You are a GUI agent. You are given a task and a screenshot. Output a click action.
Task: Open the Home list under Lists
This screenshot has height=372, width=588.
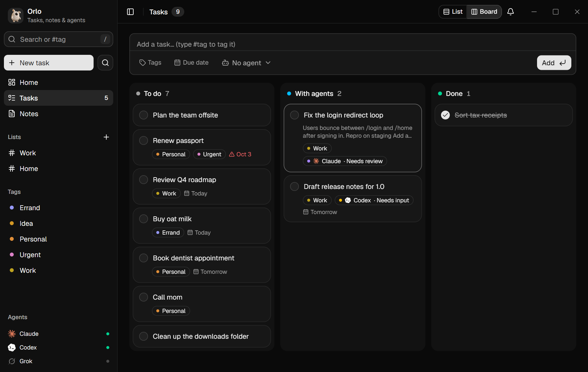[x=58, y=169]
